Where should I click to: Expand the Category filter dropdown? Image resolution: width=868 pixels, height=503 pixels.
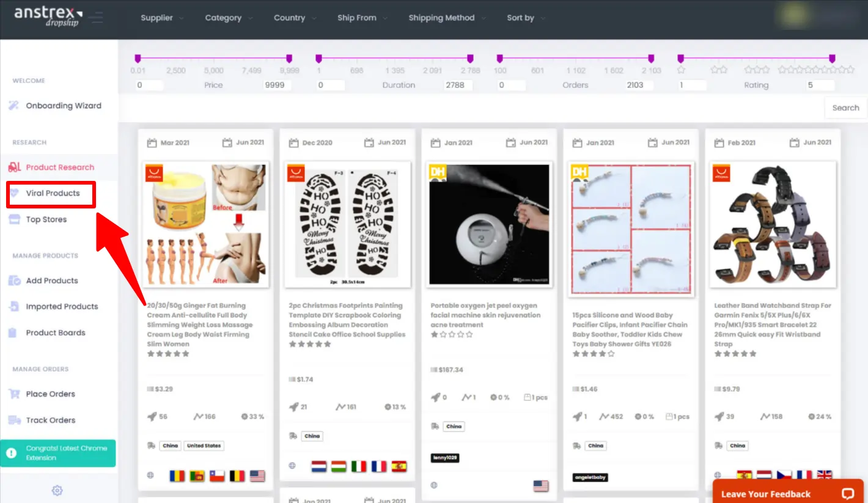[228, 18]
